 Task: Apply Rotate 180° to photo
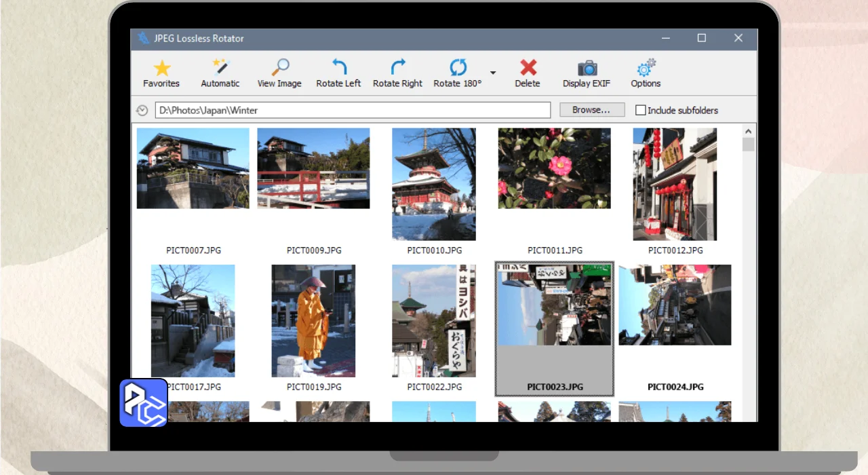tap(458, 73)
